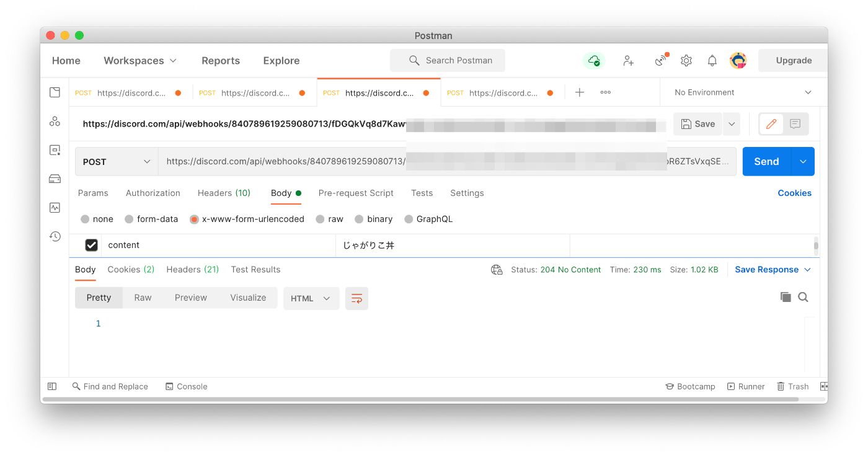Switch to the Tests tab
868x457 pixels.
coord(422,193)
